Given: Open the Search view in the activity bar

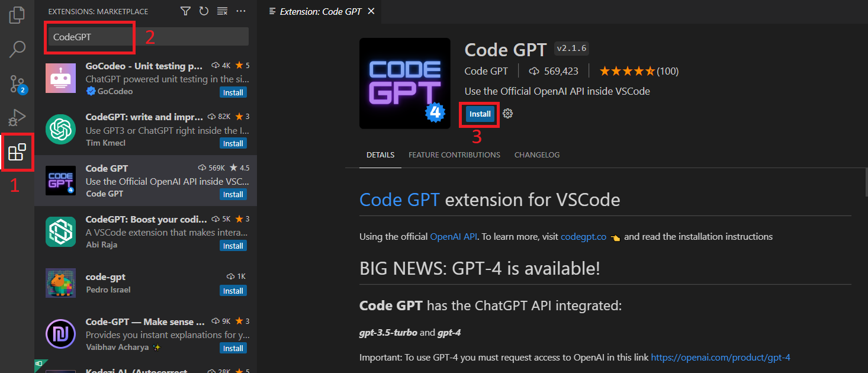Looking at the screenshot, I should coord(18,49).
